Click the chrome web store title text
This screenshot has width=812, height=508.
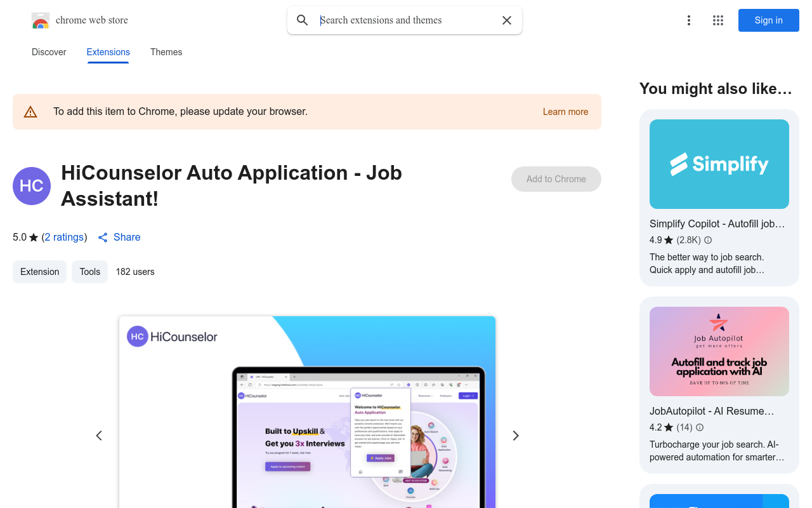[x=92, y=20]
